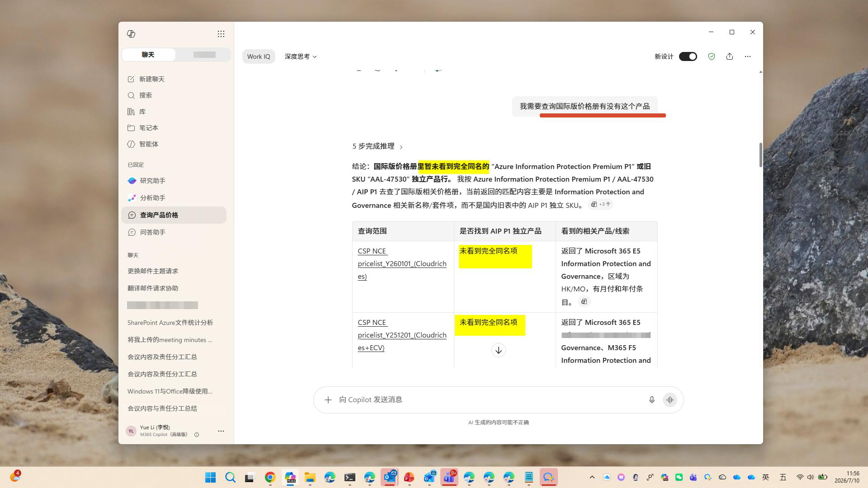Image resolution: width=868 pixels, height=488 pixels.
Task: Open Terminal from taskbar
Action: click(x=349, y=477)
